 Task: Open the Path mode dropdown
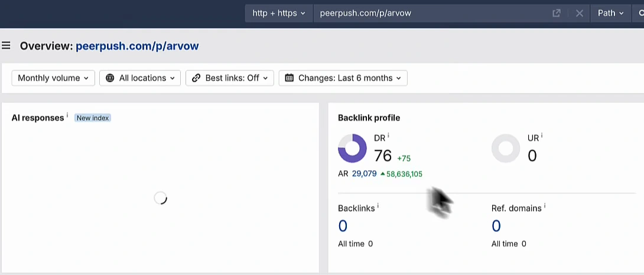tap(611, 13)
